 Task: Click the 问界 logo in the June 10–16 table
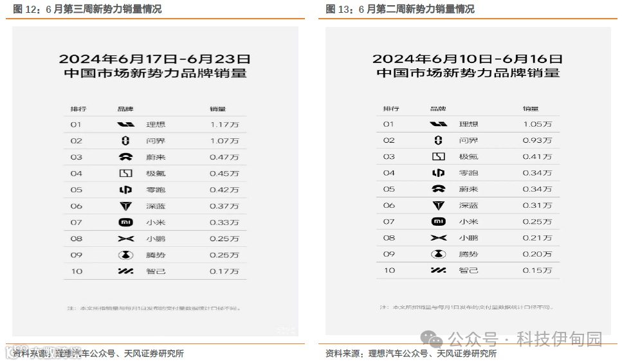coord(438,140)
